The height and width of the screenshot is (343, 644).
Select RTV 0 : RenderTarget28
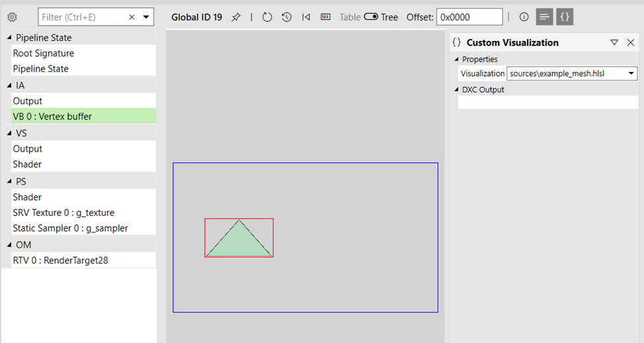pyautogui.click(x=84, y=260)
